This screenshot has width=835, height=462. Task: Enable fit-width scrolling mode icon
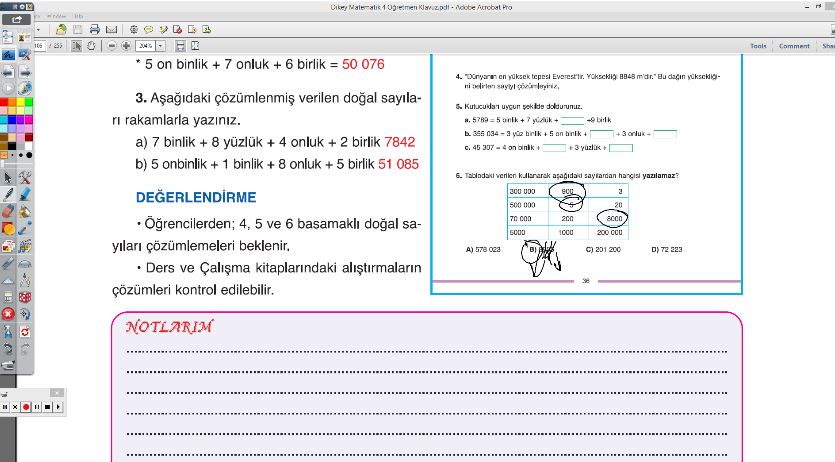pos(181,46)
